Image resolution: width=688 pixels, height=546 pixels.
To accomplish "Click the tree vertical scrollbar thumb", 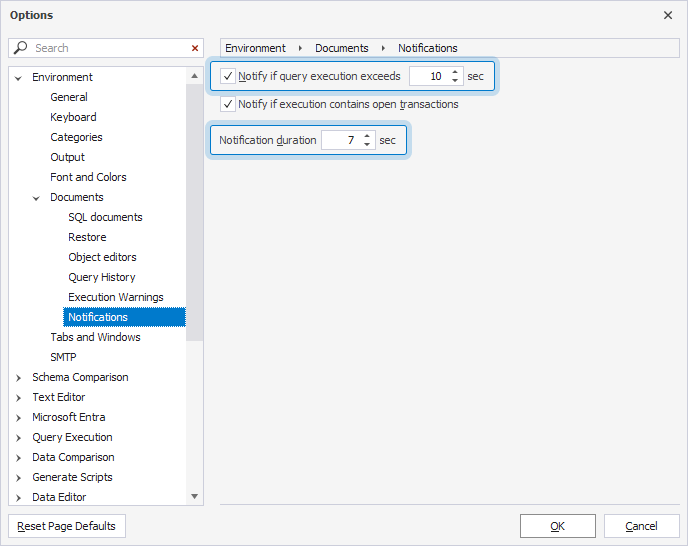I will click(194, 212).
